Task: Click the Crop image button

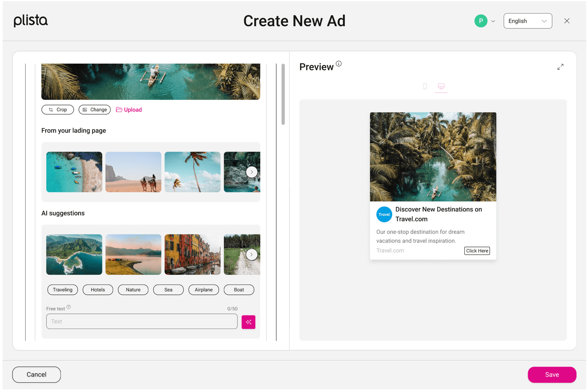Action: [x=58, y=110]
